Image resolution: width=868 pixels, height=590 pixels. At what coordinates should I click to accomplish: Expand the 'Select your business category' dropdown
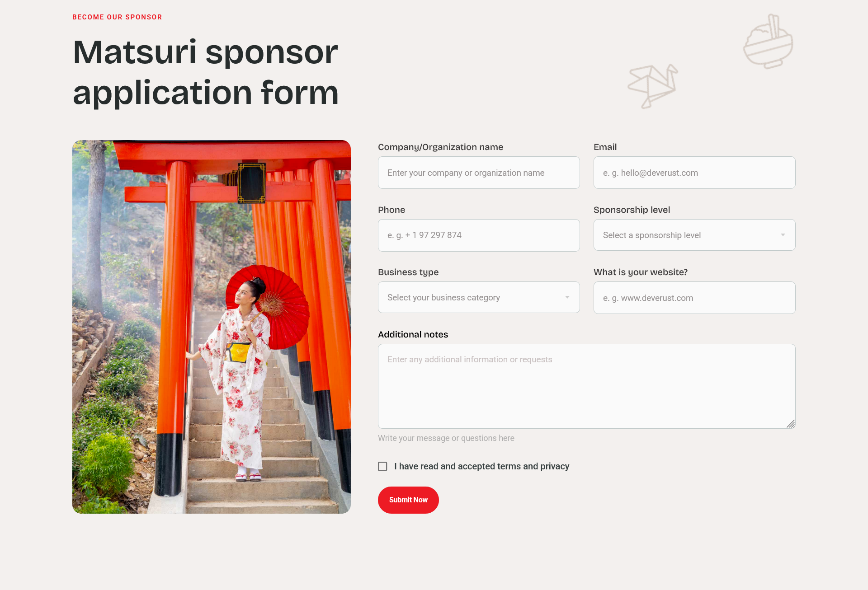479,297
